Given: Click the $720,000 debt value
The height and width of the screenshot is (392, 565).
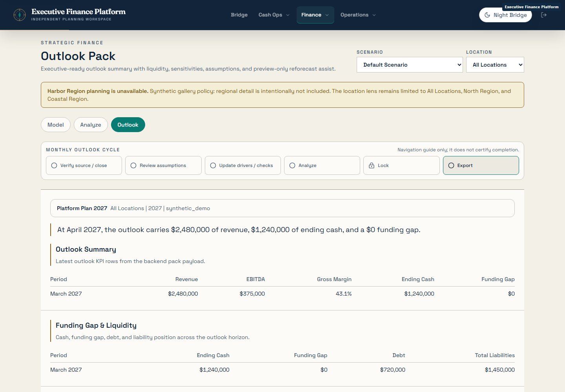Looking at the screenshot, I should (393, 370).
